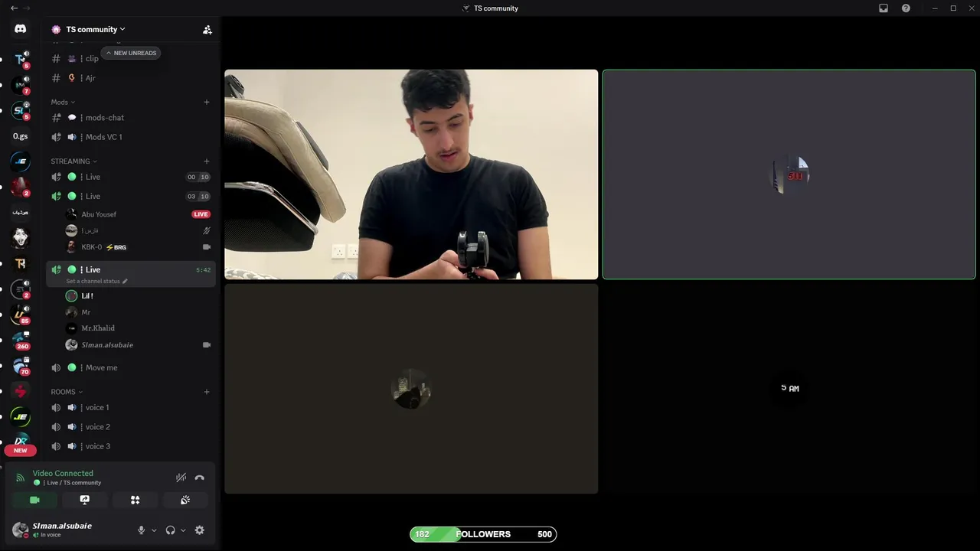980x551 pixels.
Task: Open the 0.gs server icon
Action: (x=20, y=136)
